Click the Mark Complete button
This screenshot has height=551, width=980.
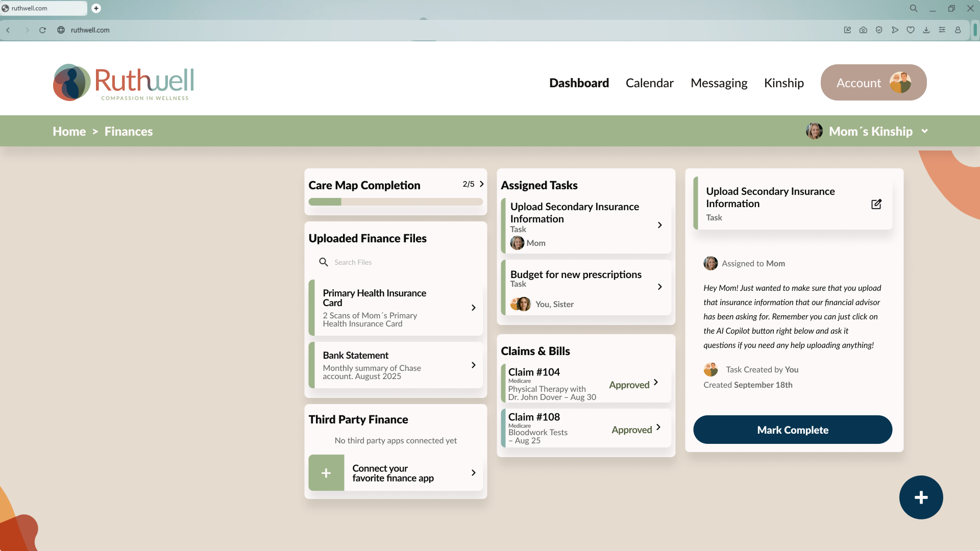(793, 430)
